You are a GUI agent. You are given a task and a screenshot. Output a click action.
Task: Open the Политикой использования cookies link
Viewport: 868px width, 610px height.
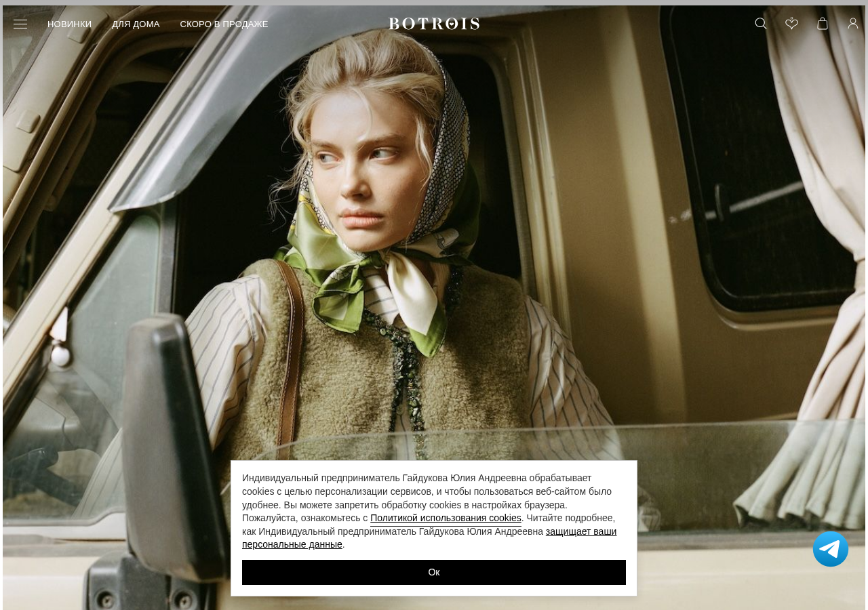pos(446,518)
